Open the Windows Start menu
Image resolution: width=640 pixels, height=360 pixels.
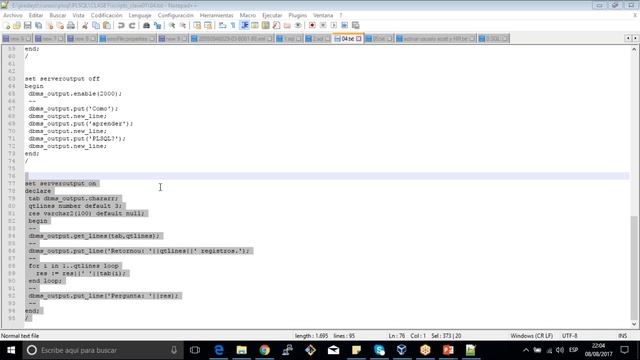point(11,350)
